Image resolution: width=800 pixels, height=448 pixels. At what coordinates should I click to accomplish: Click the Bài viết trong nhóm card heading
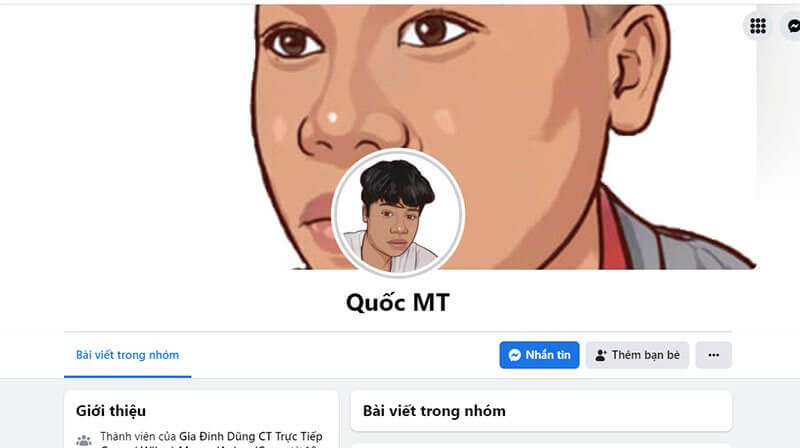click(434, 411)
